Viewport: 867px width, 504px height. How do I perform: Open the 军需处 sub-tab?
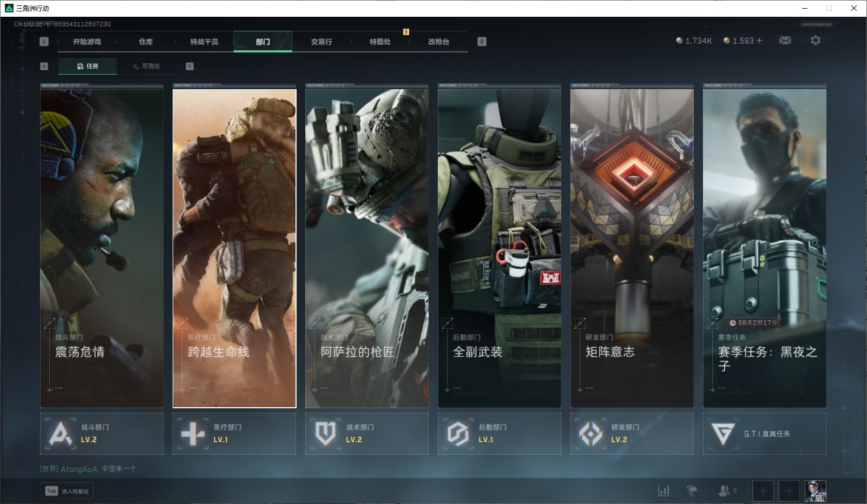pyautogui.click(x=146, y=66)
